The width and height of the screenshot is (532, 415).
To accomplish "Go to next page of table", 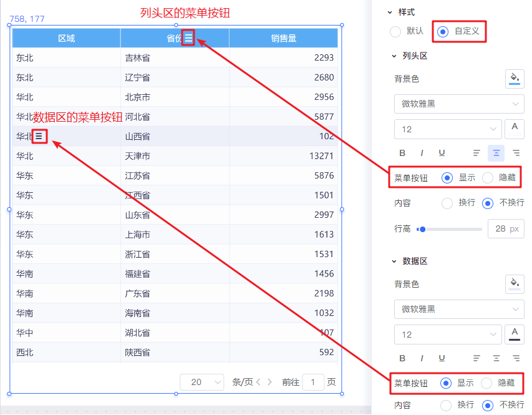I will tap(269, 382).
